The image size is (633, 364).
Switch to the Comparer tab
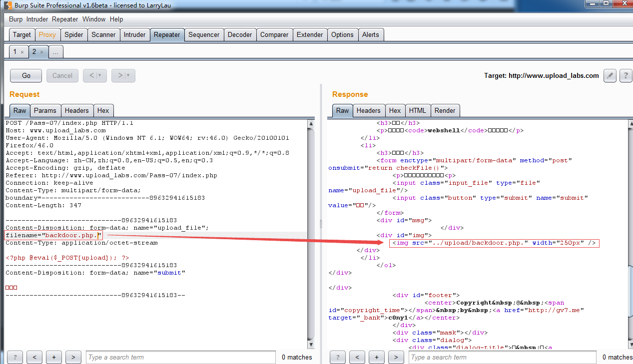(x=274, y=34)
